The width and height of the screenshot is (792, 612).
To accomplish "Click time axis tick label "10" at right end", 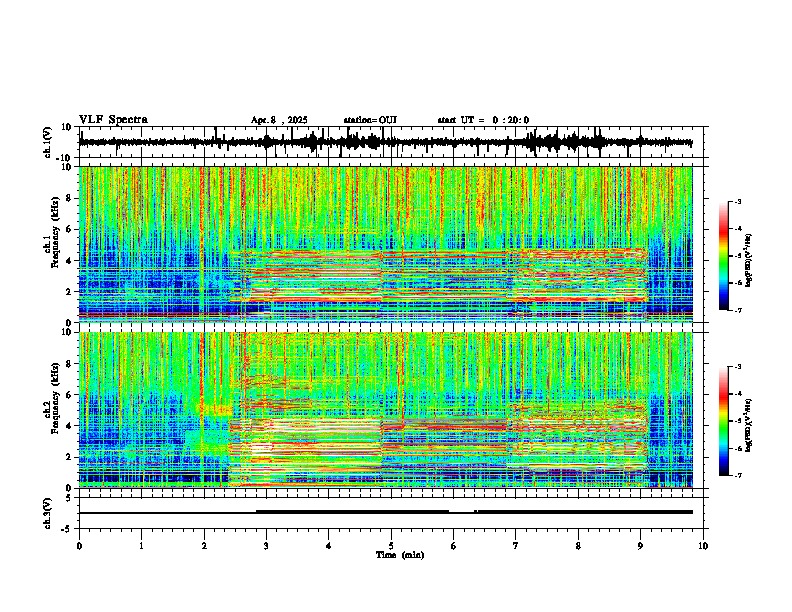I will point(703,546).
